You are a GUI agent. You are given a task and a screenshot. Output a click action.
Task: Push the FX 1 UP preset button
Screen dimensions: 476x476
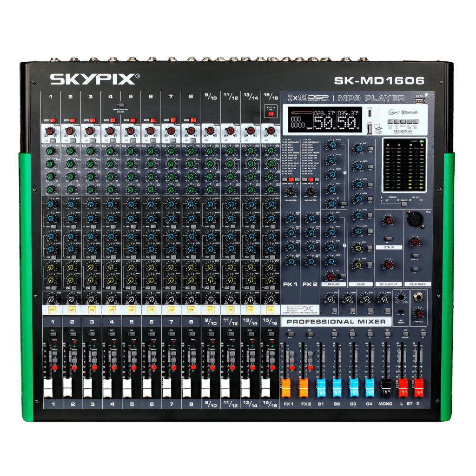(297, 179)
